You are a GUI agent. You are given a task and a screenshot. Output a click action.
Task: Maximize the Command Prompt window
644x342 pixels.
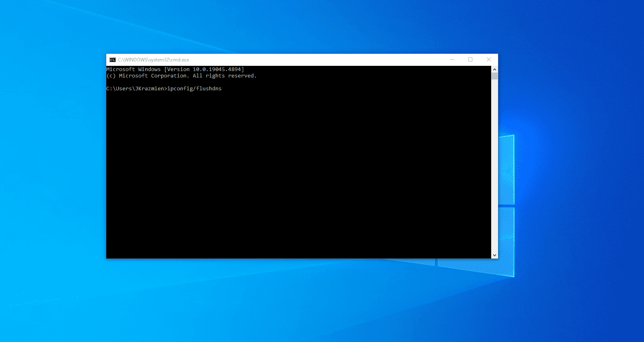[470, 60]
